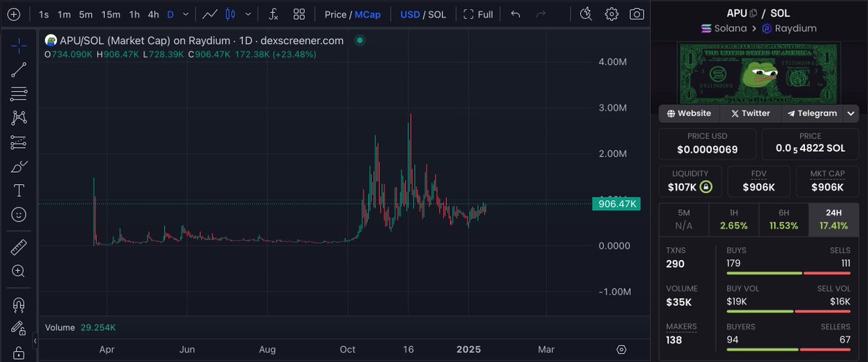
Task: Select the crosshair cursor tool
Action: pos(19,46)
